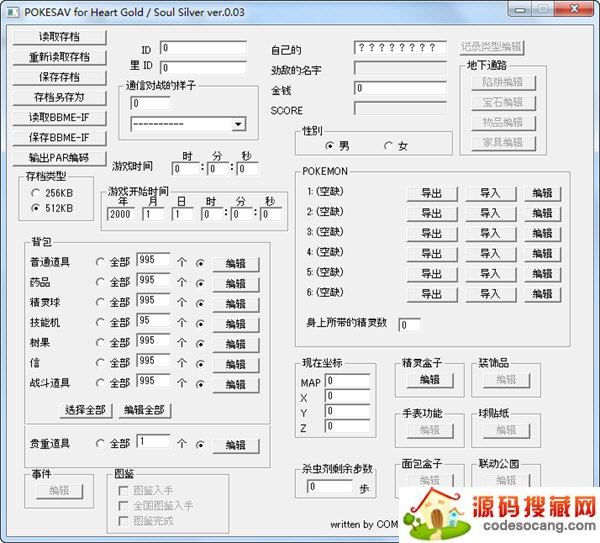600x543 pixels.
Task: Close the POKESAV window
Action: click(x=574, y=9)
